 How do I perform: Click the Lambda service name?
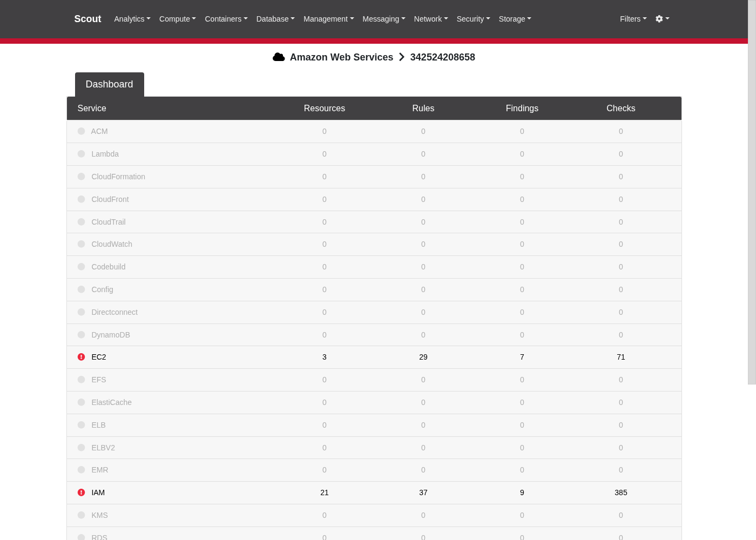105,154
